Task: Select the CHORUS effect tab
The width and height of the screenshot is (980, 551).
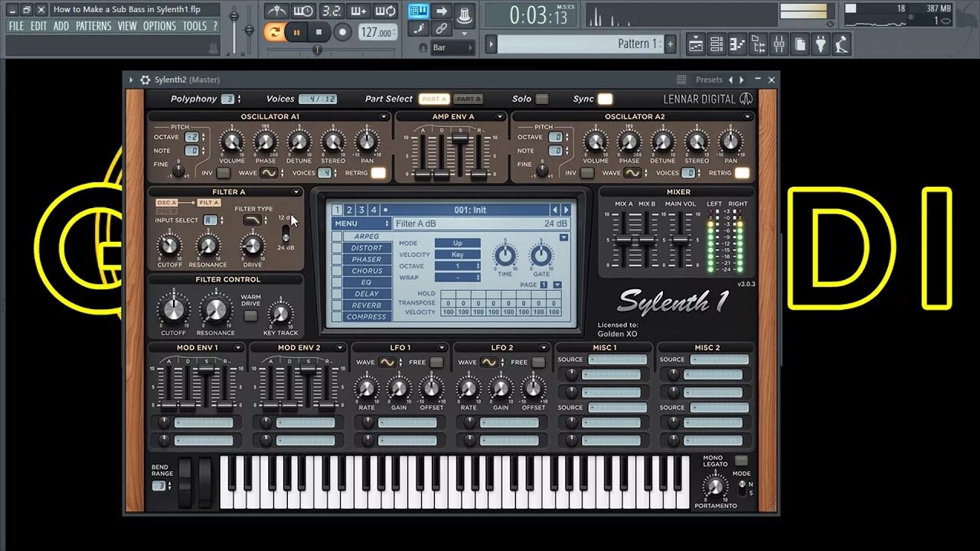Action: pyautogui.click(x=367, y=271)
